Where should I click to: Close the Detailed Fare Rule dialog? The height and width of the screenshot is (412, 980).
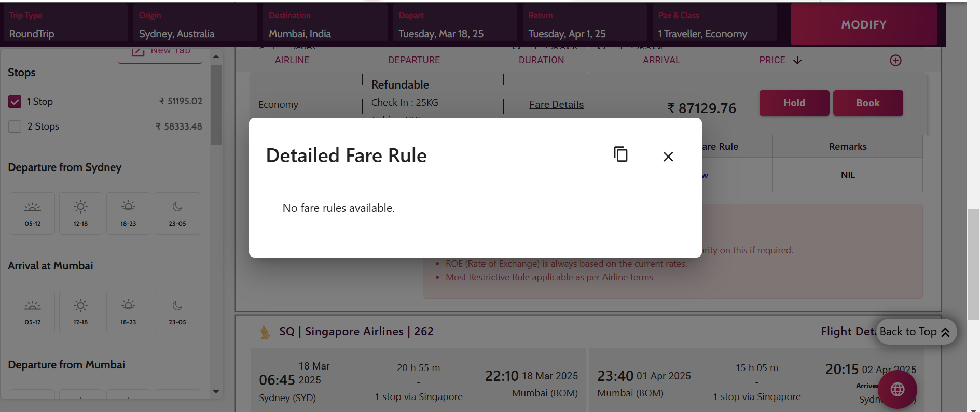tap(668, 157)
